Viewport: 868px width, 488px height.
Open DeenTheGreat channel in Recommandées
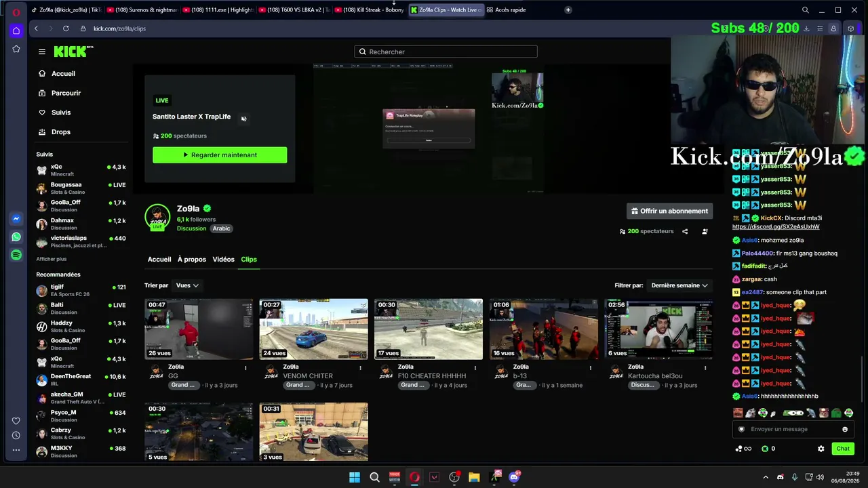click(81, 380)
